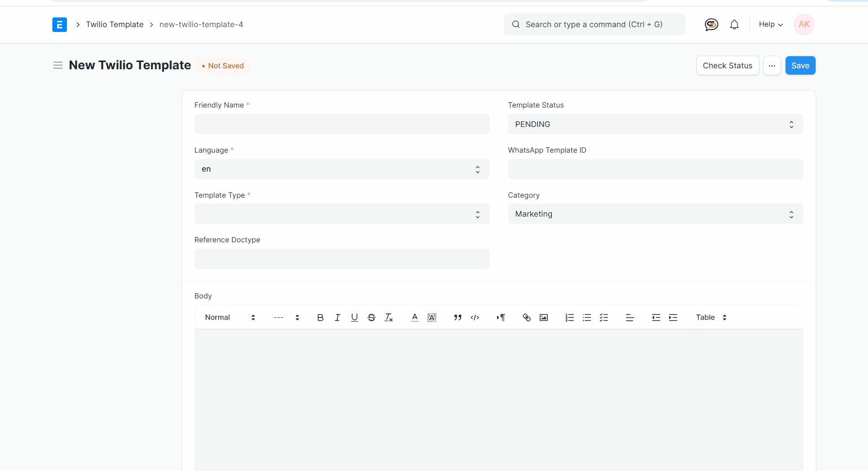Click the Friendly Name input field
Screen dimensions: 868x471
[x=342, y=124]
